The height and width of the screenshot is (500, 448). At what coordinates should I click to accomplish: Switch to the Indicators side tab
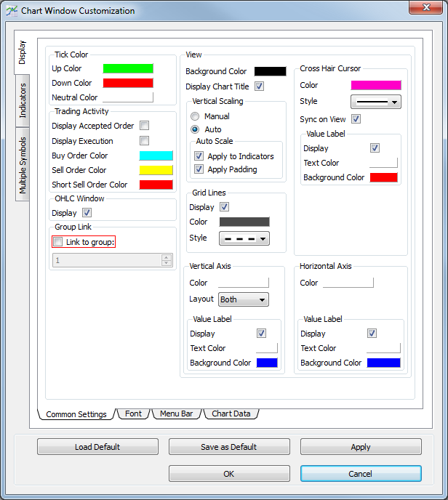tap(23, 100)
